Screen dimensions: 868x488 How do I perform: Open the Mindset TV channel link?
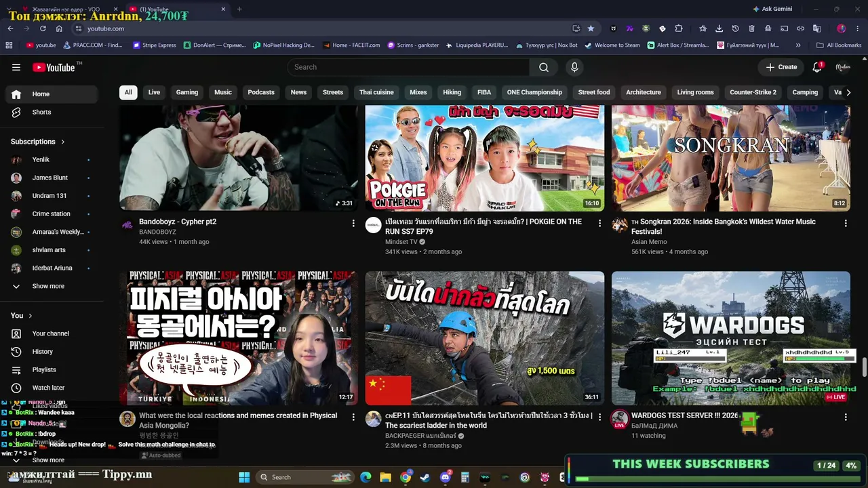coord(401,242)
